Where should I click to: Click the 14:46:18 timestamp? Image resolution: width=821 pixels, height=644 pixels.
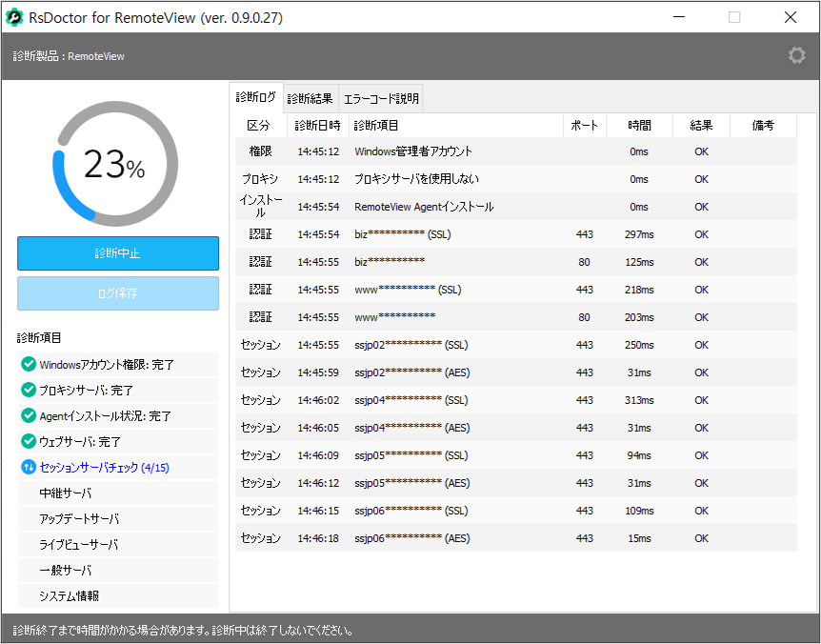tap(318, 539)
